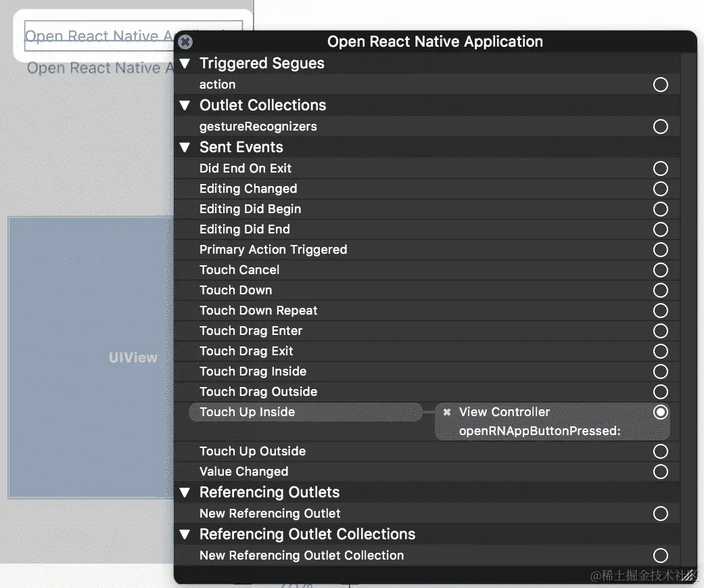704x588 pixels.
Task: Remove the View Controller connection via x icon
Action: (x=447, y=412)
